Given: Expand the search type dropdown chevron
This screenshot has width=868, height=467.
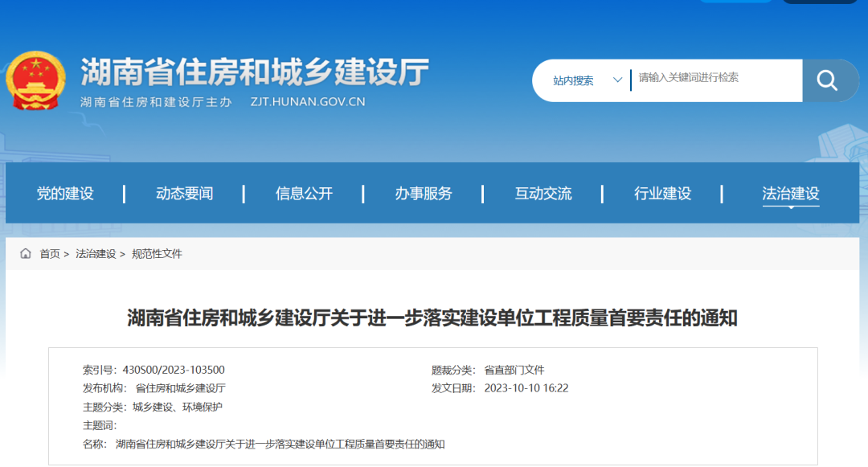Looking at the screenshot, I should coord(616,80).
